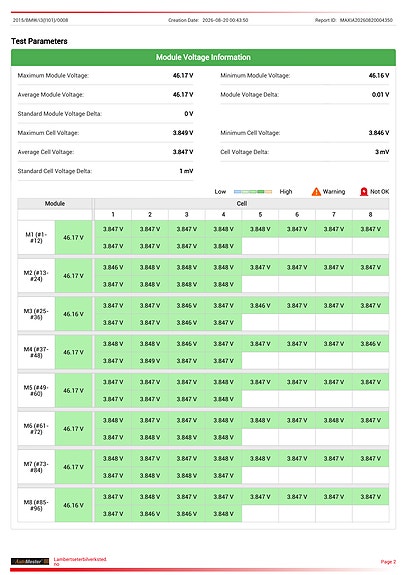Screen dimensions: 407x575
Task: Click the M2 (#13-#24) module label
Action: pyautogui.click(x=36, y=276)
